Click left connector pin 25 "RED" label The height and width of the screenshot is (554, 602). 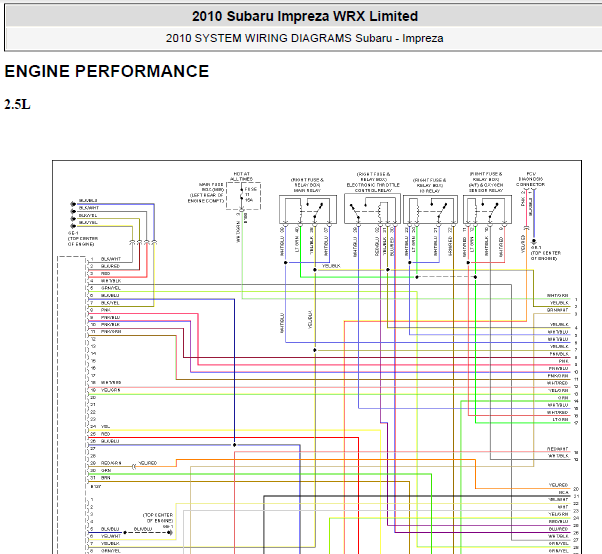coord(106,434)
